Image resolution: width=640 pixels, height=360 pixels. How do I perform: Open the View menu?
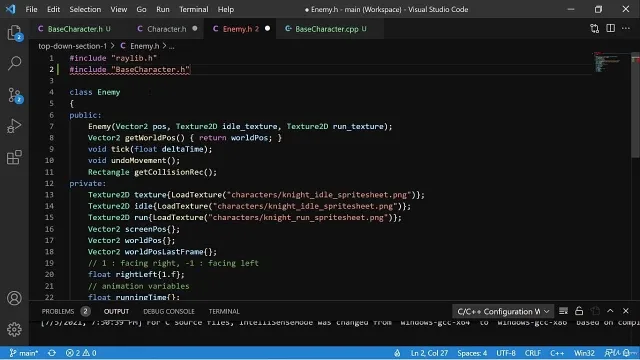pos(119,9)
